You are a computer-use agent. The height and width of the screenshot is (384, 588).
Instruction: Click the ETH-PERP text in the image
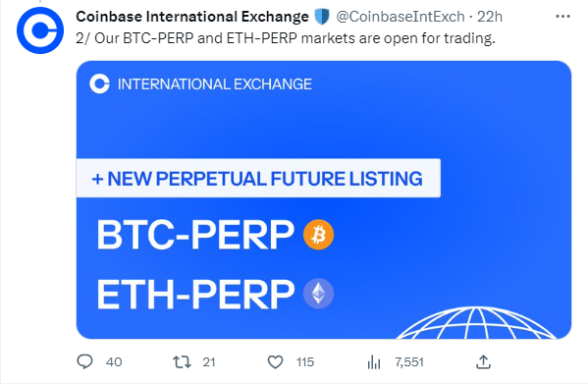coord(195,294)
